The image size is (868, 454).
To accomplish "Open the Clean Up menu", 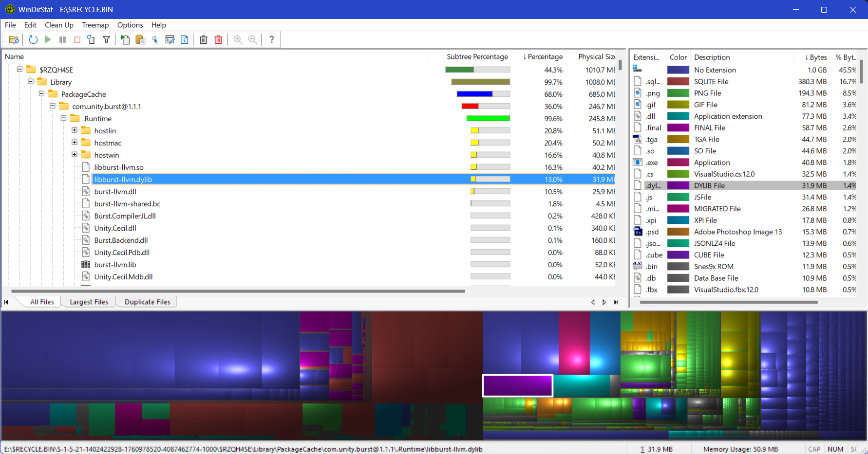I will click(x=59, y=25).
